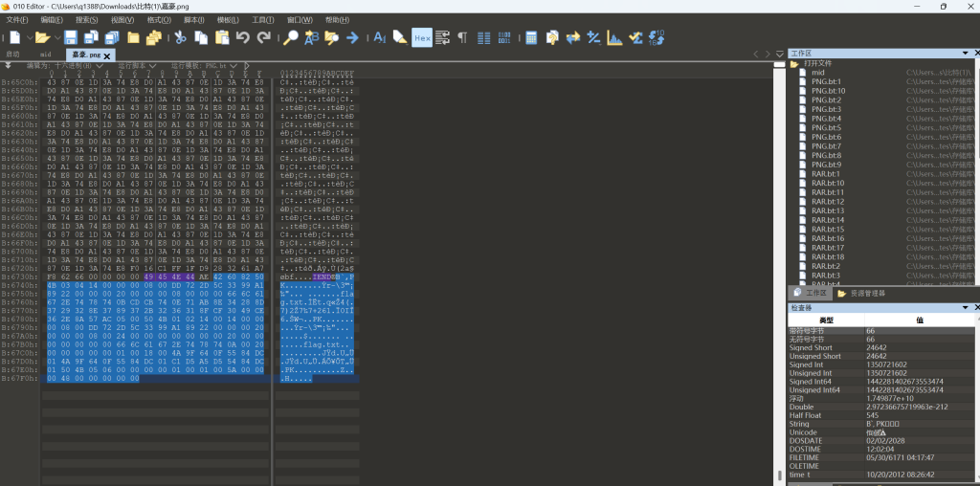This screenshot has height=486, width=980.
Task: Click the Goto arrow icon
Action: (x=352, y=37)
